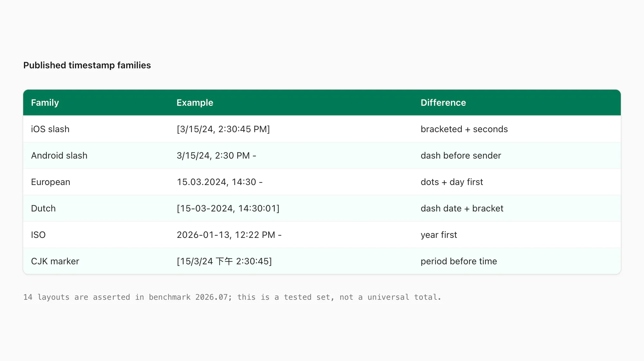This screenshot has height=361, width=644.
Task: Click 'dash date + bracket' difference cell
Action: click(x=462, y=208)
